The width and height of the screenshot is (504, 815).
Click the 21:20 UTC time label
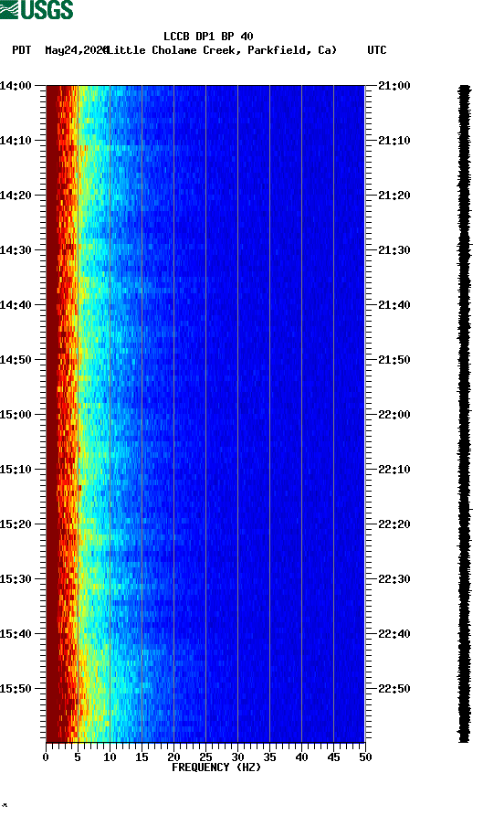(x=394, y=196)
